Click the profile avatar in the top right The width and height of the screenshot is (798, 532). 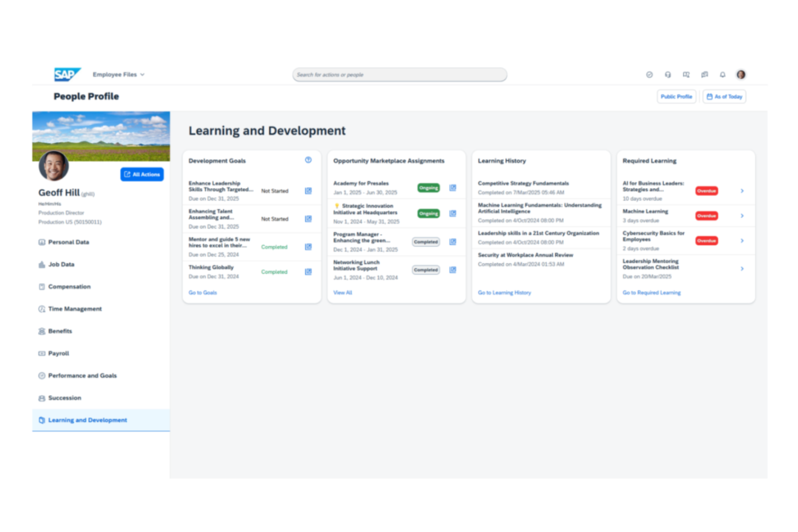pyautogui.click(x=741, y=75)
